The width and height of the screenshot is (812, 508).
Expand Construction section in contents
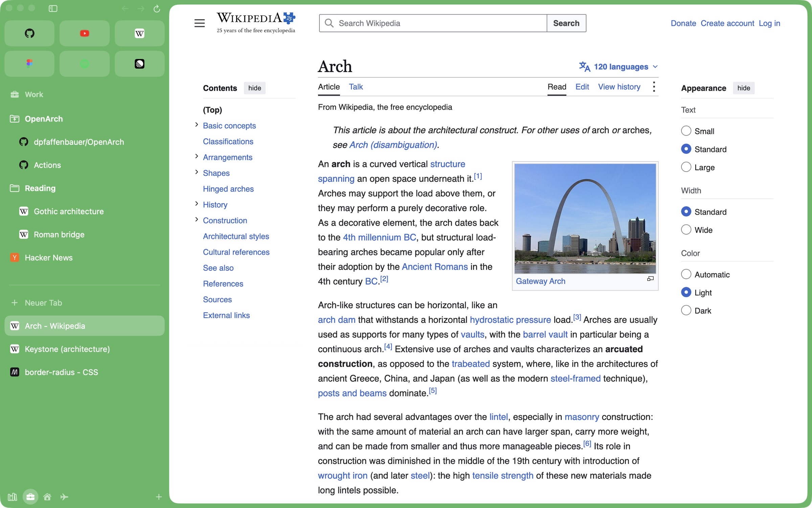click(x=197, y=219)
